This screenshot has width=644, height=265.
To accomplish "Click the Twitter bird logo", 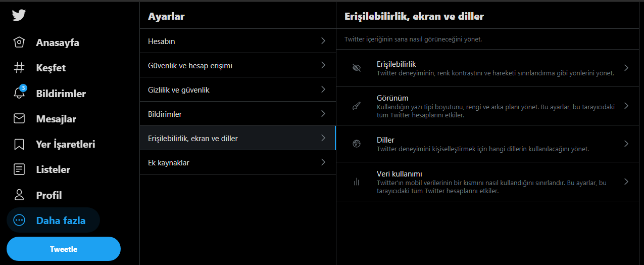I will tap(19, 15).
